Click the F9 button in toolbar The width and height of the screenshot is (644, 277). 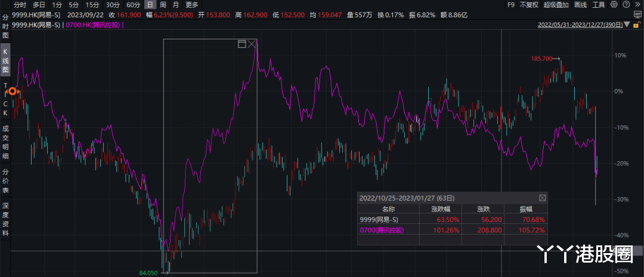point(510,5)
